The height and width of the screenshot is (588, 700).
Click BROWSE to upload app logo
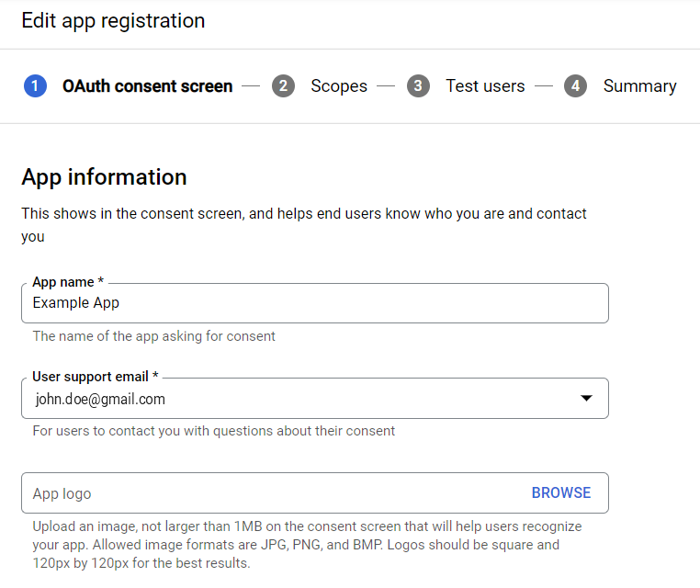tap(561, 492)
